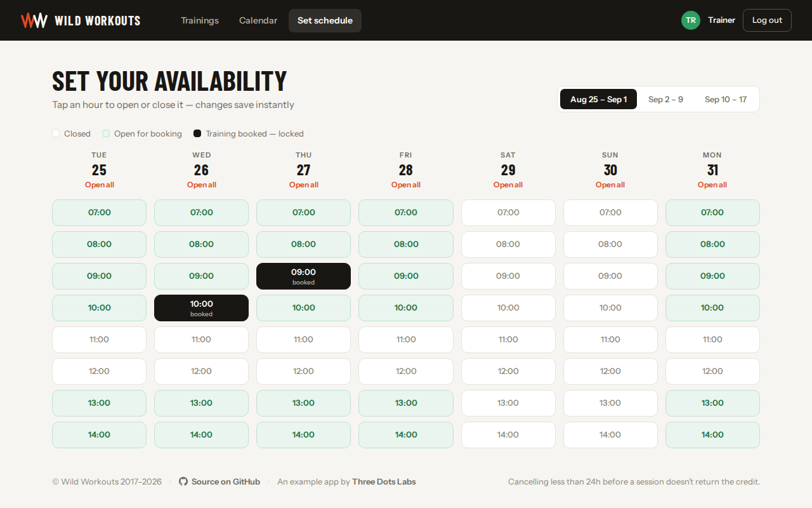Switch to the Sep 10 – 17 week
812x508 pixels.
[x=726, y=99]
